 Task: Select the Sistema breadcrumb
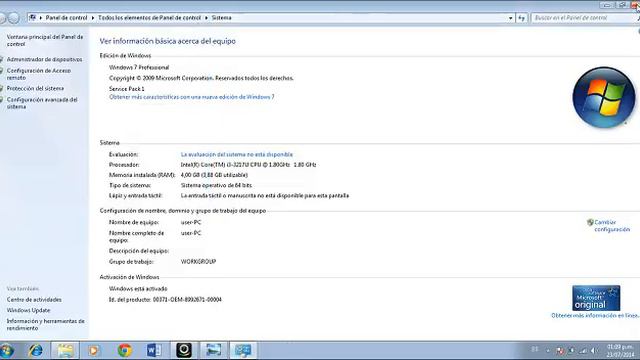(x=221, y=18)
